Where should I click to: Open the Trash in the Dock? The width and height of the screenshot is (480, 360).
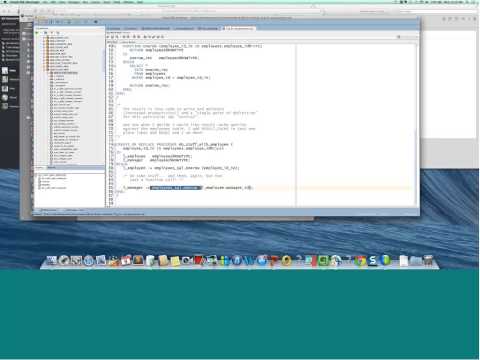click(x=428, y=261)
